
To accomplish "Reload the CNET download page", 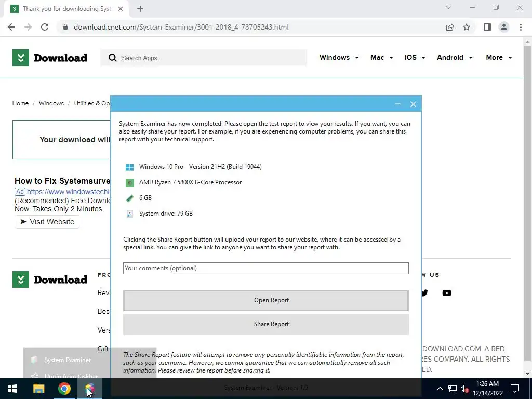I will pos(45,27).
